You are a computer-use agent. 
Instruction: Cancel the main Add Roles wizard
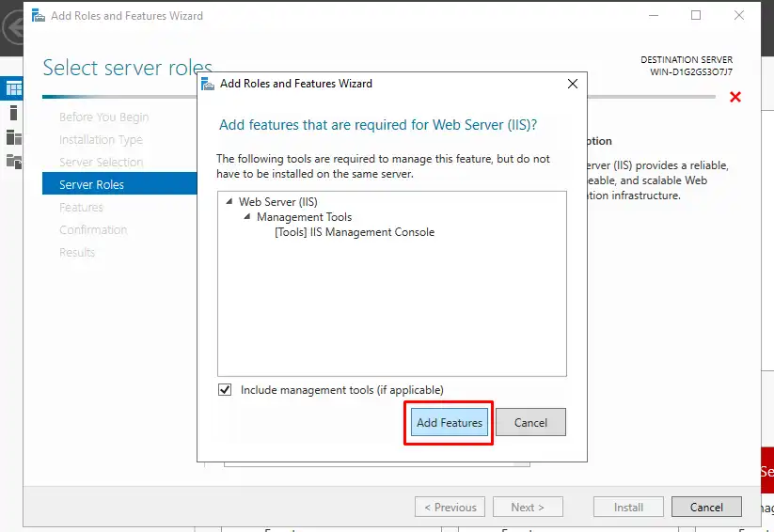(x=706, y=507)
